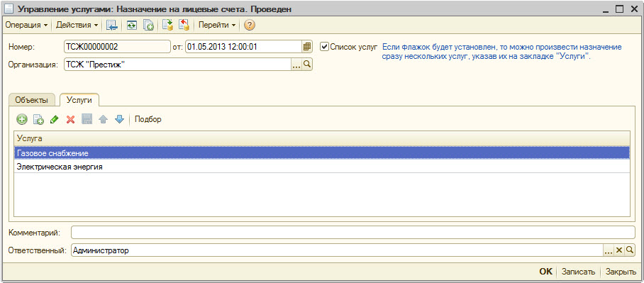
Task: Switch to the Объекты tab
Action: tap(32, 100)
